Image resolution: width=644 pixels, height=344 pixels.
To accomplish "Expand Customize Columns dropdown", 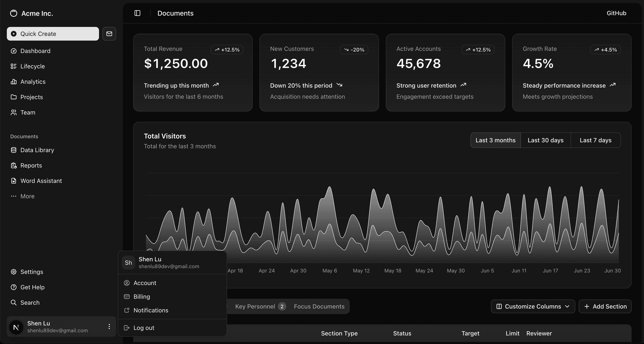I will pyautogui.click(x=533, y=306).
